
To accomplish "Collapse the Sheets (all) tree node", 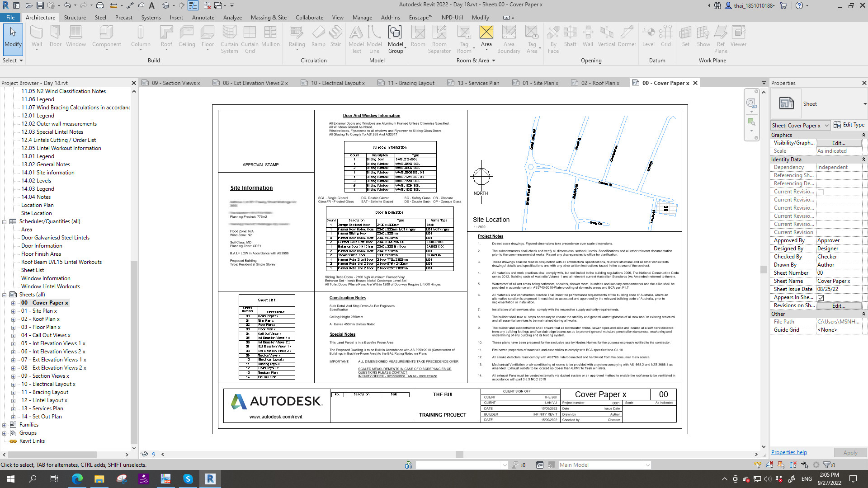I will point(5,295).
